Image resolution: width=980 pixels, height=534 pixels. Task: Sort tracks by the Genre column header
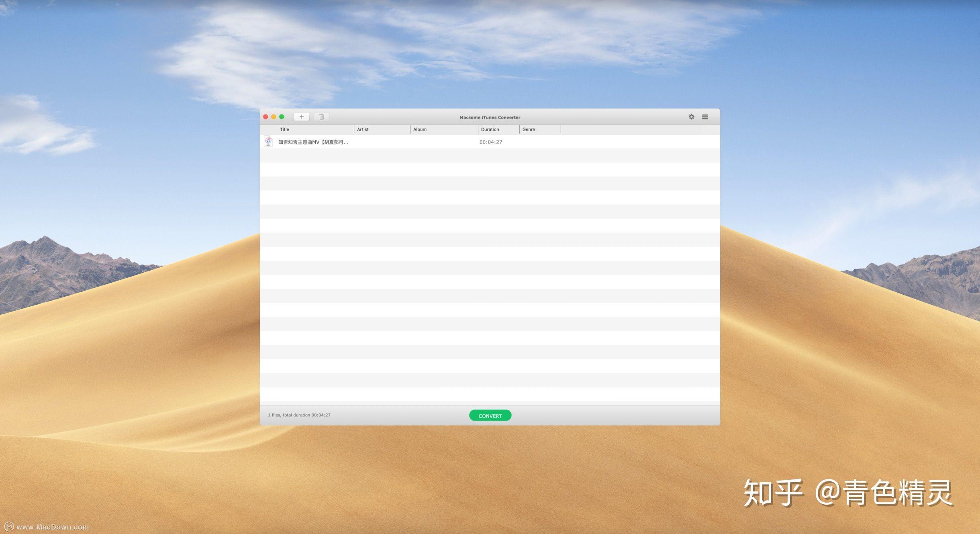[x=529, y=129]
